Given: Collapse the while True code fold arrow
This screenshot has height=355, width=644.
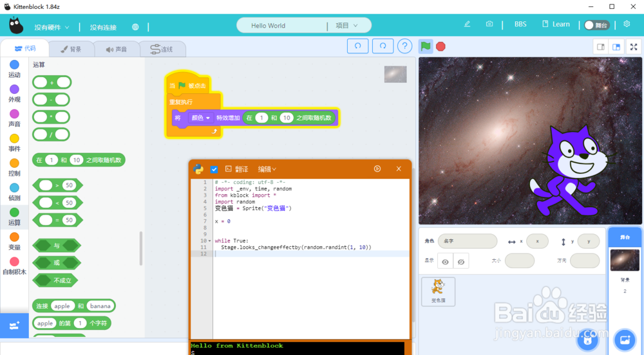Looking at the screenshot, I should 210,241.
